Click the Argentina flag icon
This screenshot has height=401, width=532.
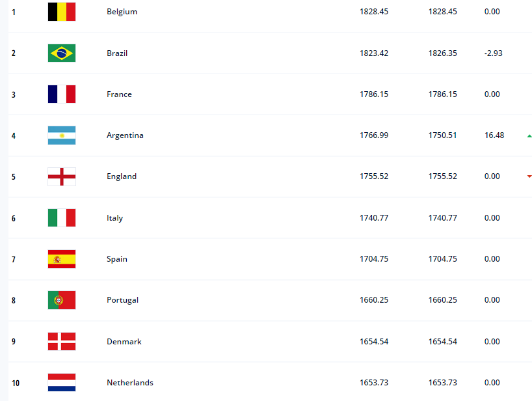coord(62,135)
